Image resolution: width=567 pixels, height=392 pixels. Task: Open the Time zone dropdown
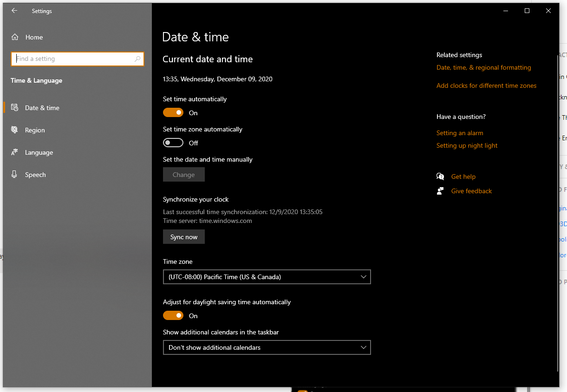[267, 277]
